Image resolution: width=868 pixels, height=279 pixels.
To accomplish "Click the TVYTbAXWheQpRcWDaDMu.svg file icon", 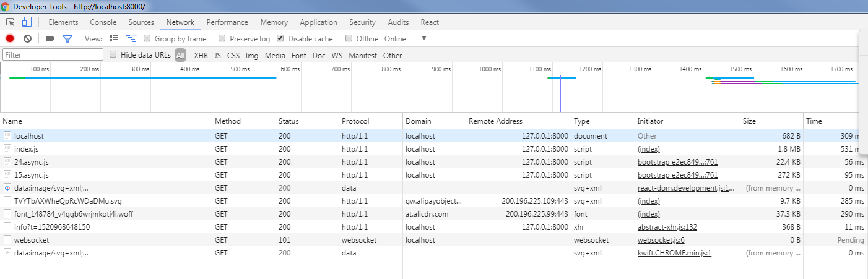I will click(7, 200).
